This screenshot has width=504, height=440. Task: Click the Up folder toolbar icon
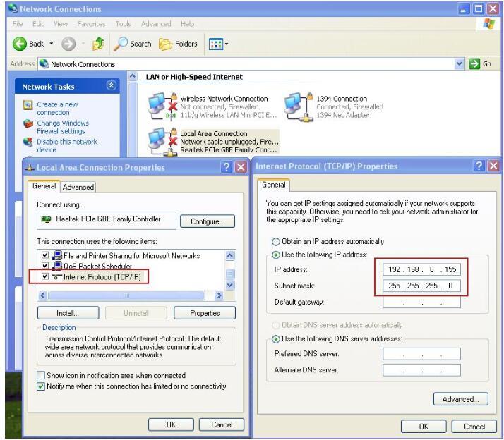pos(97,44)
